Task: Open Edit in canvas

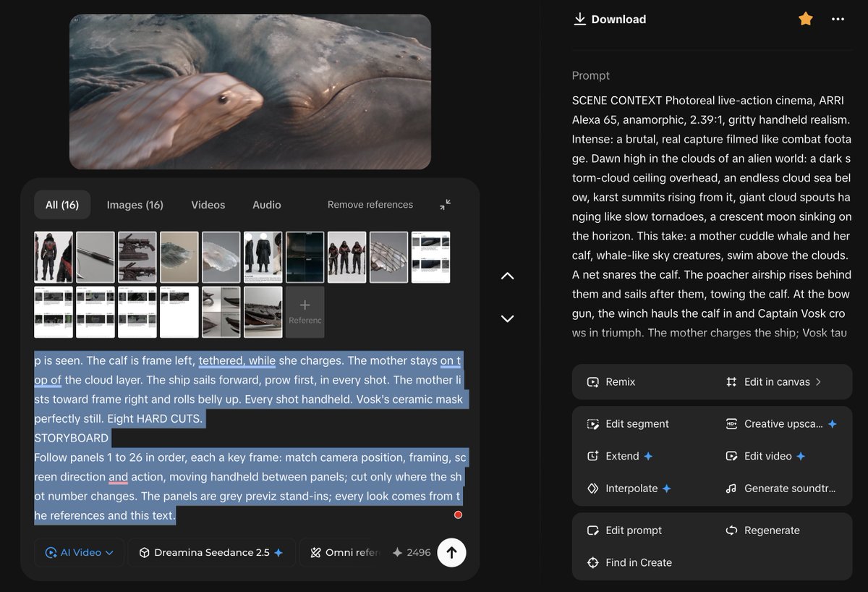Action: [774, 381]
